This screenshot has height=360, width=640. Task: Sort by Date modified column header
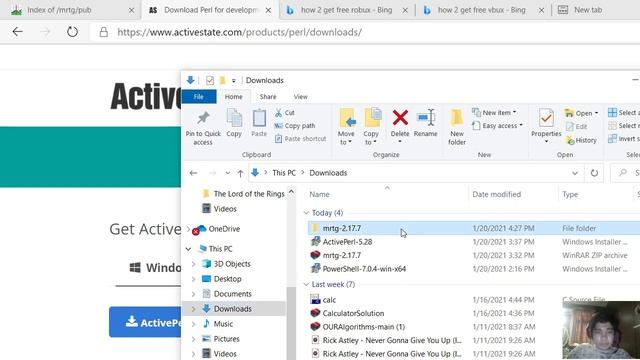click(497, 195)
